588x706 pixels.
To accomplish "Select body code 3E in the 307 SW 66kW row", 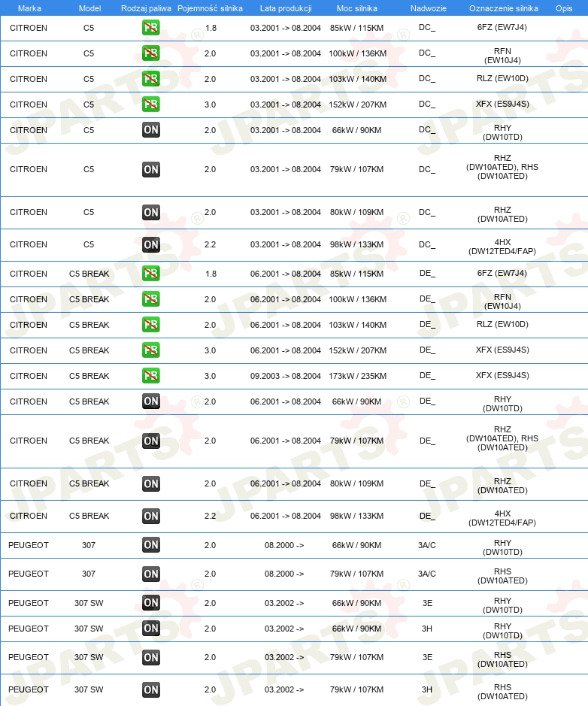I will coord(427,603).
